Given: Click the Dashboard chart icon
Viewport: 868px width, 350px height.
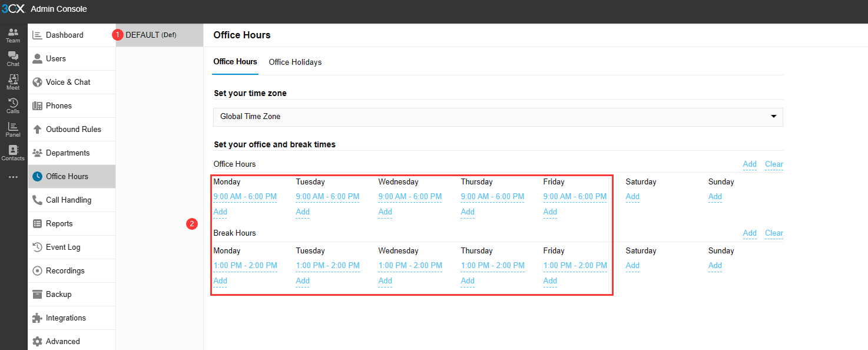Looking at the screenshot, I should pos(37,35).
